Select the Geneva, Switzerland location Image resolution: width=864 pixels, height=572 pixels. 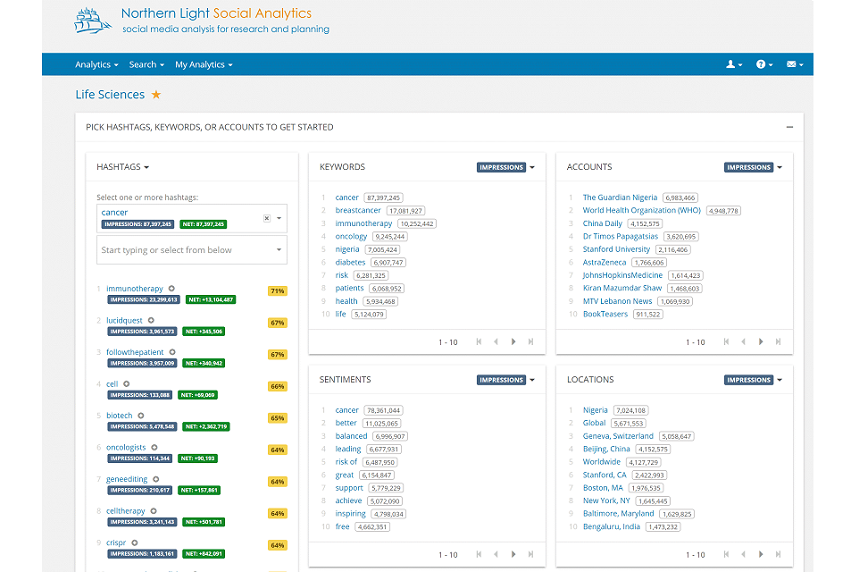618,436
